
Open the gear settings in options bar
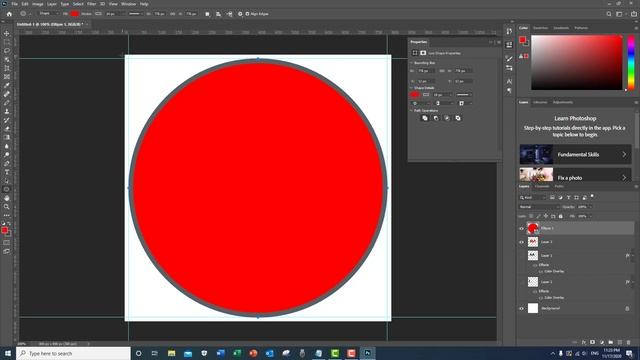pos(240,14)
